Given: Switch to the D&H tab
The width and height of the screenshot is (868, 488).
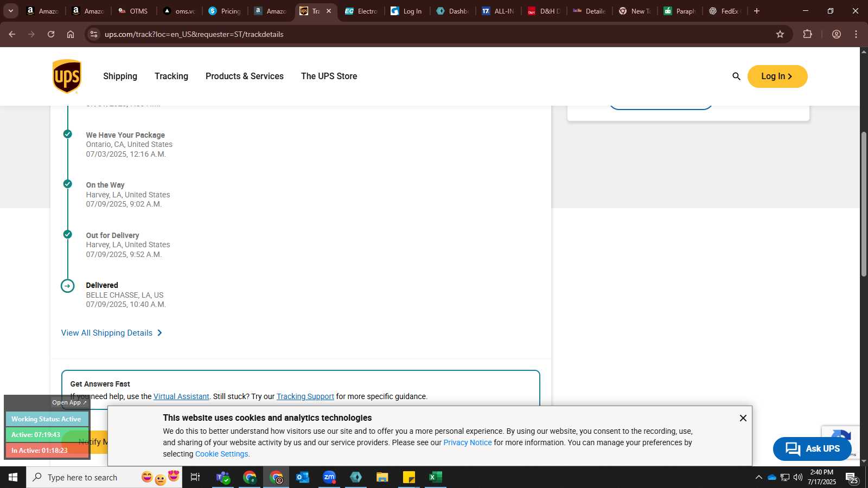Looking at the screenshot, I should 544,11.
